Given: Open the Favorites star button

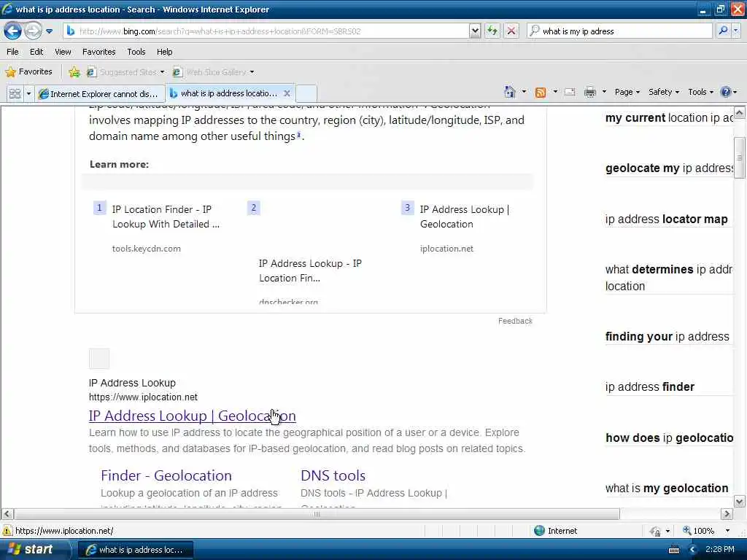Looking at the screenshot, I should pos(28,72).
